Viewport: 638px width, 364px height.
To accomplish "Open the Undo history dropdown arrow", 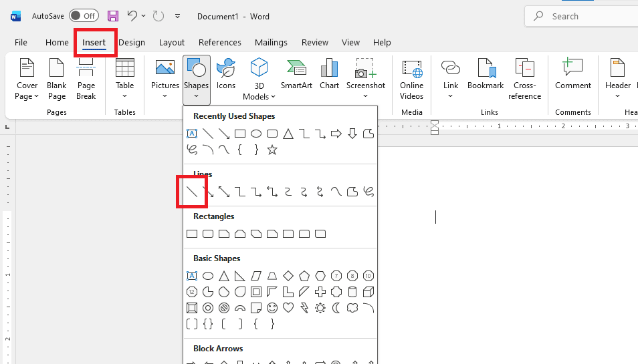I will 143,16.
